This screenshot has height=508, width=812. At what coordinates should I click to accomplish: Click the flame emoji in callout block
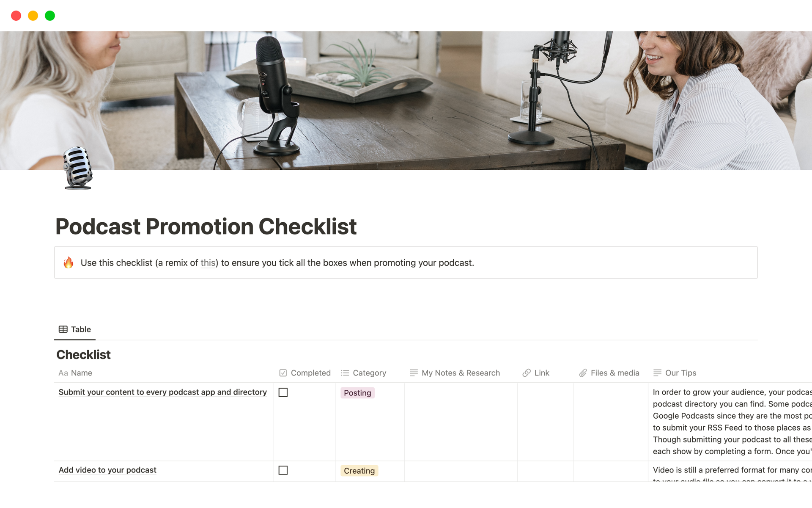point(68,263)
